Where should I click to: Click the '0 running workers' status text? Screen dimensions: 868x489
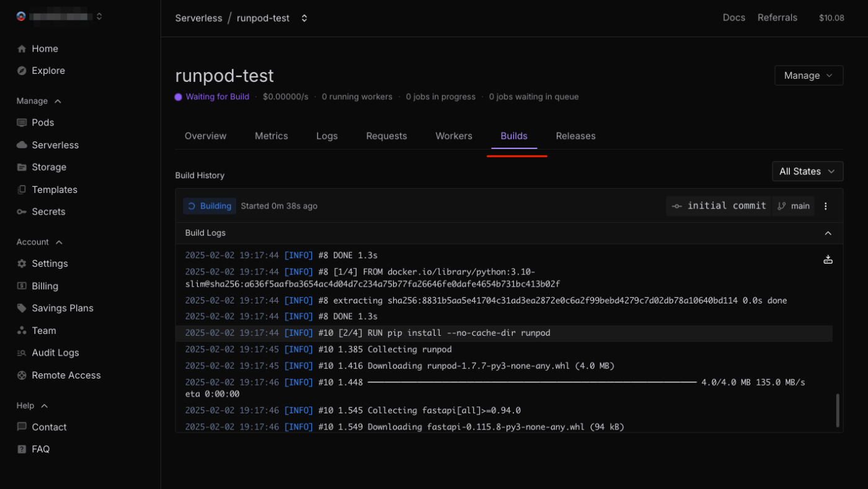point(357,97)
